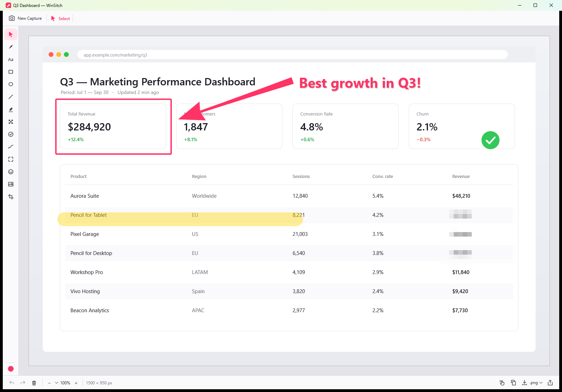Click the Redo arrow
Screen dimensions: 562x392
pos(23,383)
